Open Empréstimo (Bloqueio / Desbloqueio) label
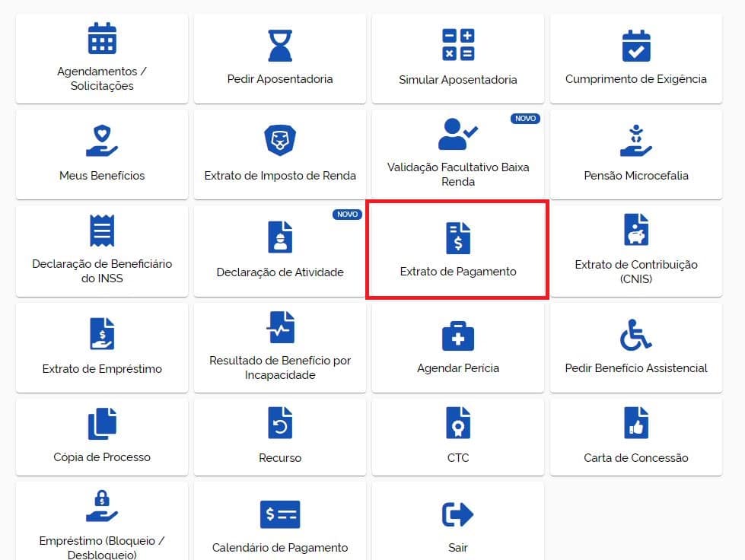This screenshot has width=745, height=560. (102, 547)
